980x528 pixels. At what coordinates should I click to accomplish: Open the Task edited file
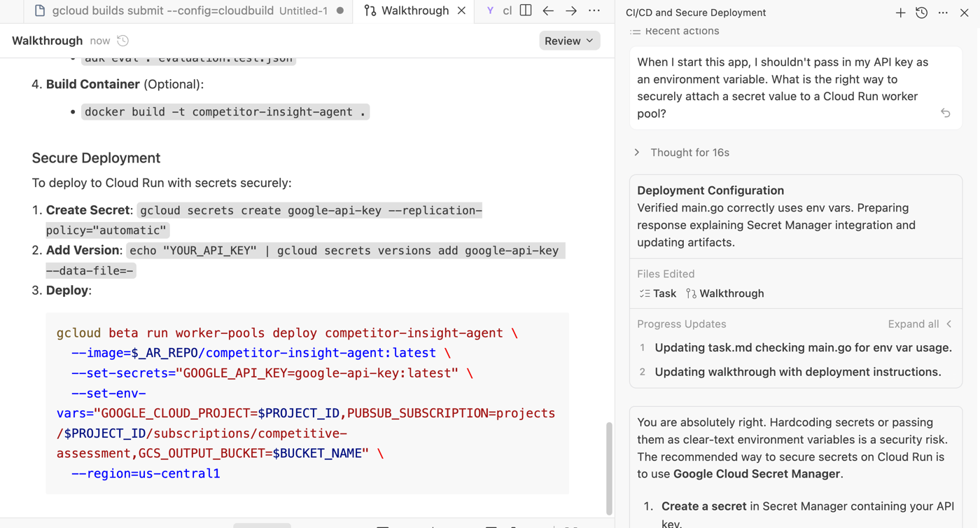tap(658, 293)
